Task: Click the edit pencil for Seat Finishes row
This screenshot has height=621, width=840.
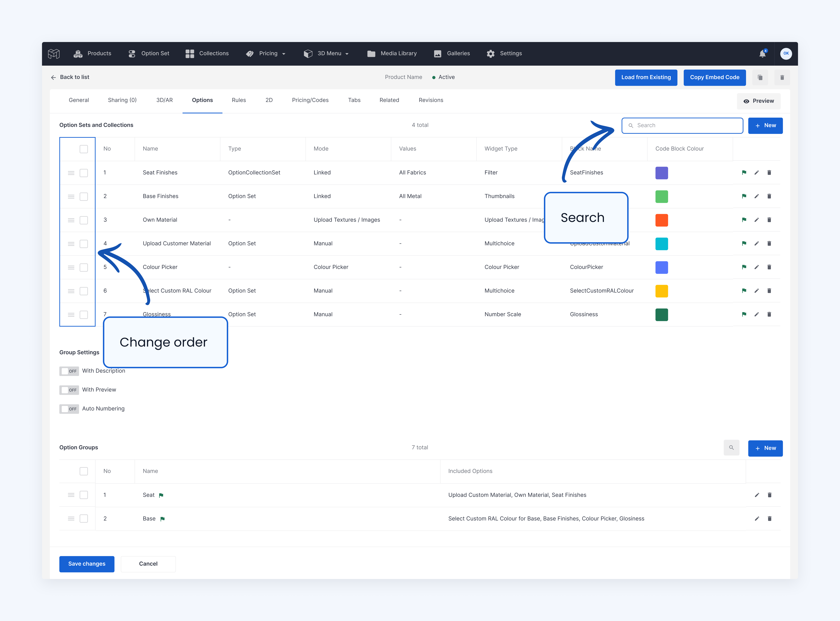Action: tap(757, 173)
